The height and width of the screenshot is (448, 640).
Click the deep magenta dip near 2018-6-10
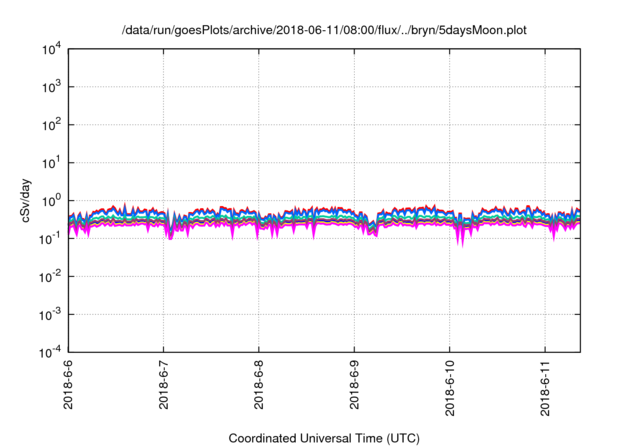pyautogui.click(x=461, y=240)
